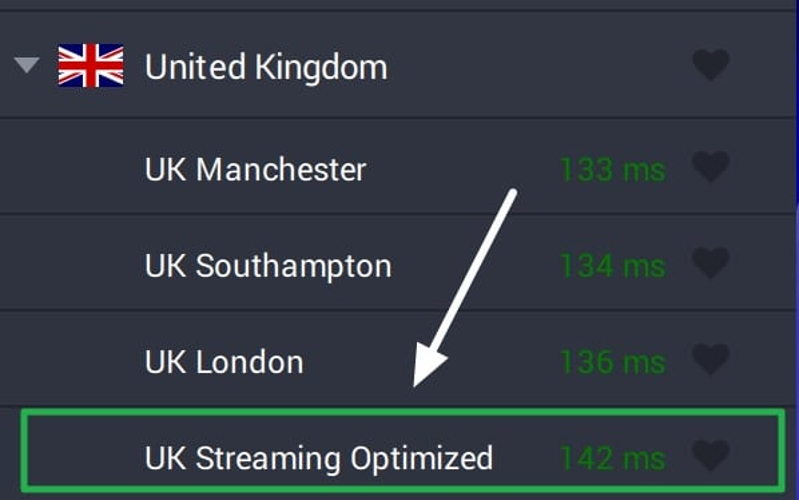This screenshot has height=500, width=799.
Task: Click the white arrow annotation
Action: click(465, 288)
